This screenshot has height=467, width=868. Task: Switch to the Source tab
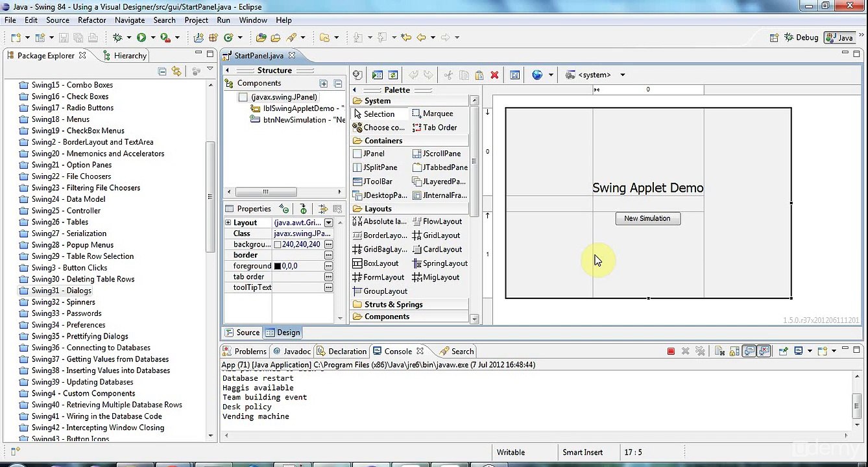coord(243,333)
